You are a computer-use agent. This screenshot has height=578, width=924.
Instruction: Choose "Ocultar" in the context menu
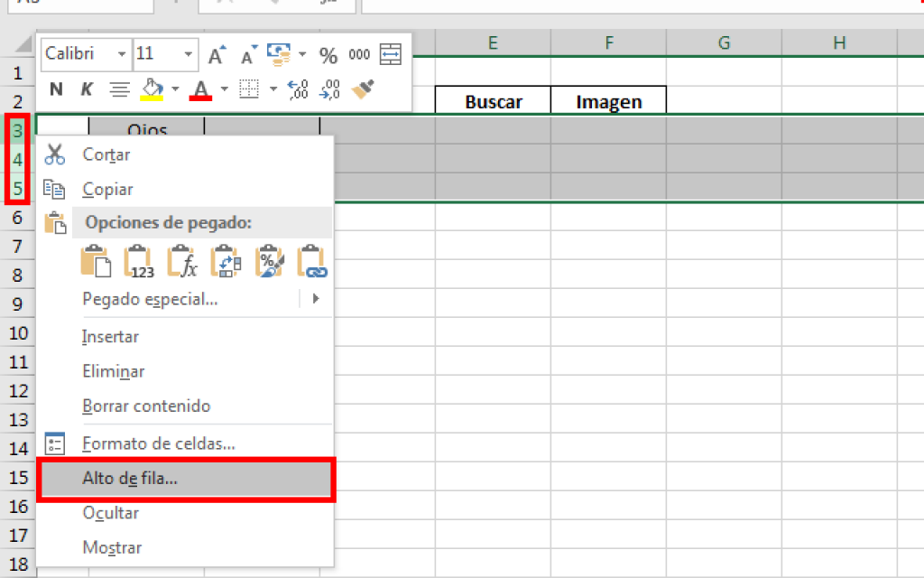point(110,513)
